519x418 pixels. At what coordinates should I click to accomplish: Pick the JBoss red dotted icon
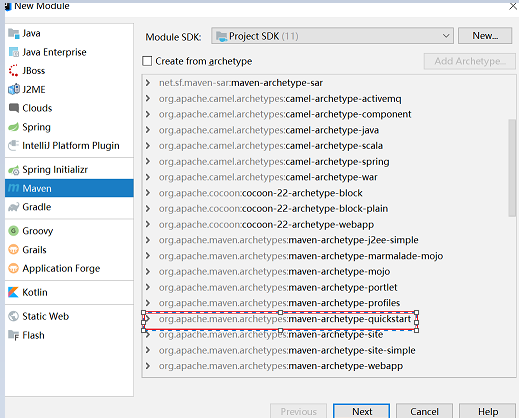[x=14, y=71]
